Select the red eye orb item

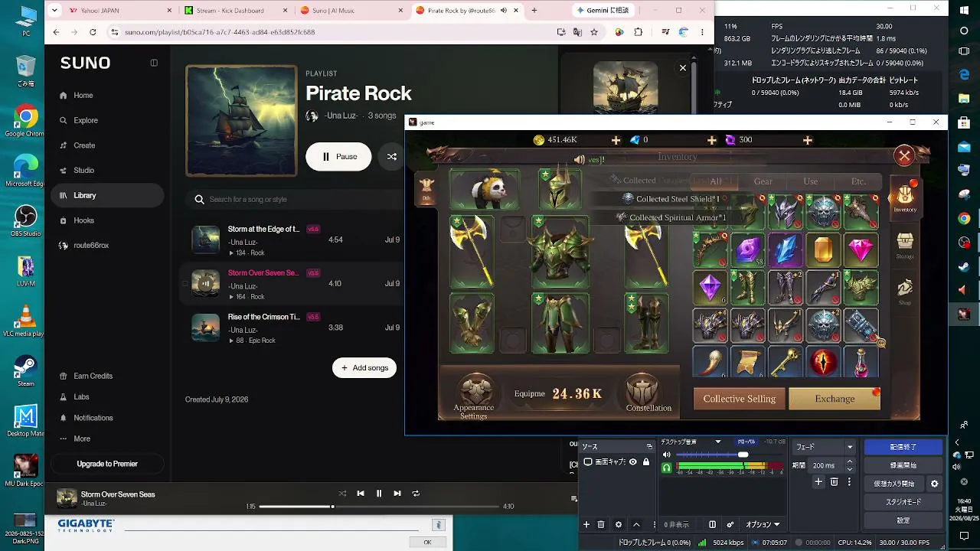pyautogui.click(x=823, y=362)
